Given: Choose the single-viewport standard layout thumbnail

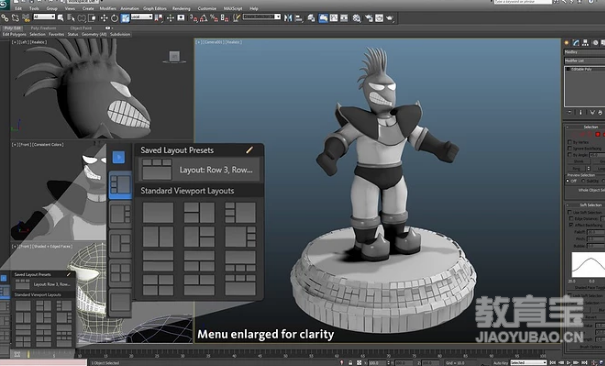Looking at the screenshot, I should (158, 213).
